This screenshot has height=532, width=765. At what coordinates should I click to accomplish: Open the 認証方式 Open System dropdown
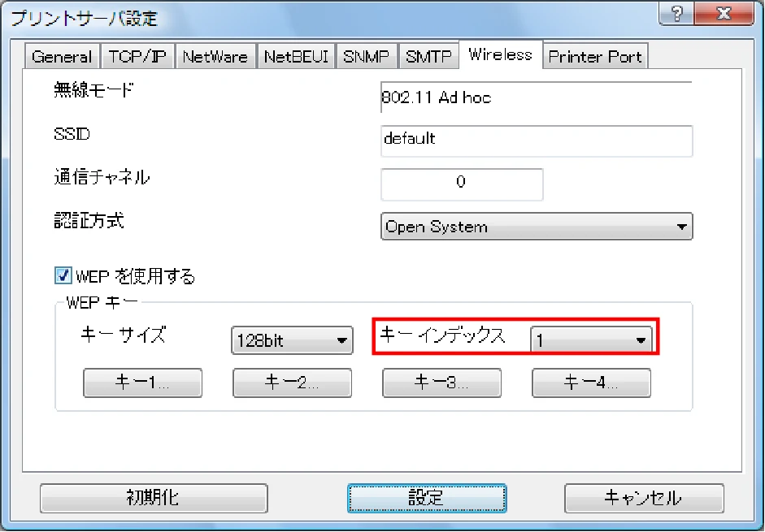pos(537,227)
